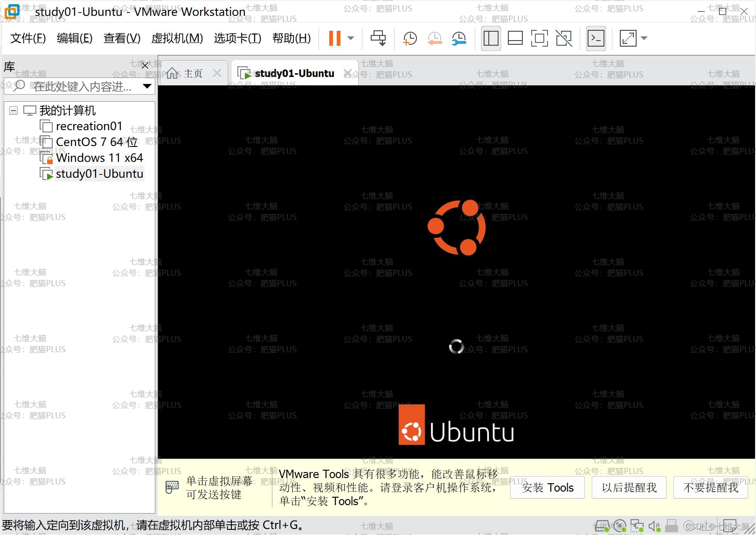Open the 文件(F) menu

(x=28, y=38)
